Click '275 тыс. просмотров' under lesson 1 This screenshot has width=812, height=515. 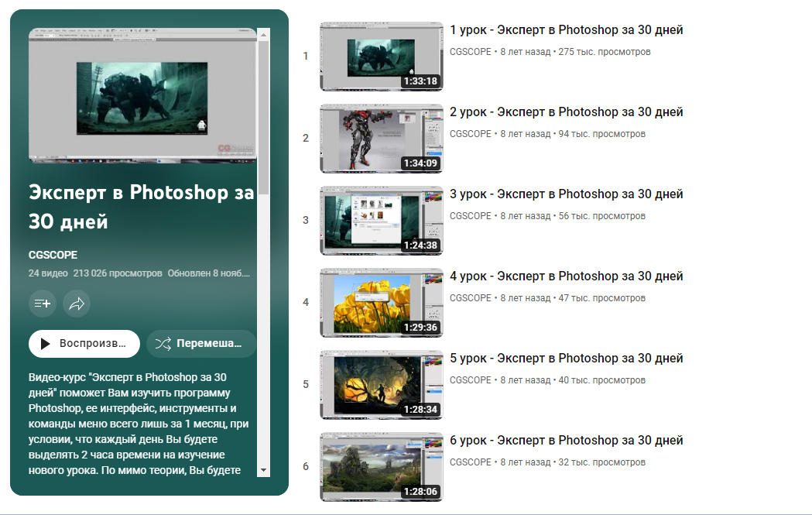[605, 52]
